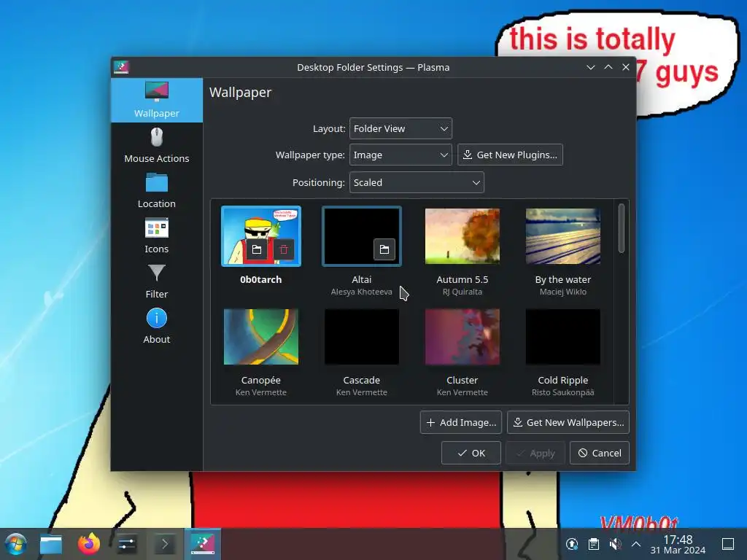
Task: Open containing folder for Altai wallpaper
Action: [384, 249]
